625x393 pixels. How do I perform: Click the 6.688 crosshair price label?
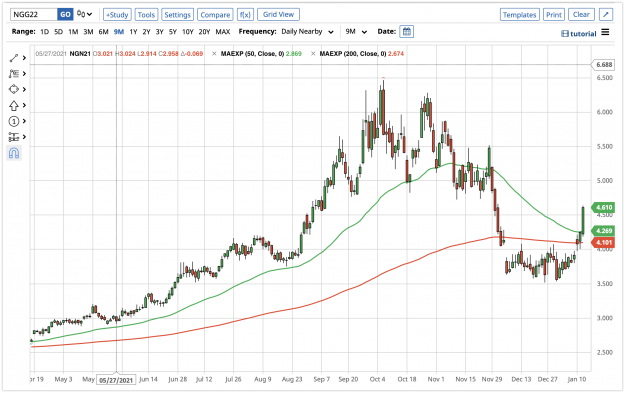click(x=603, y=65)
